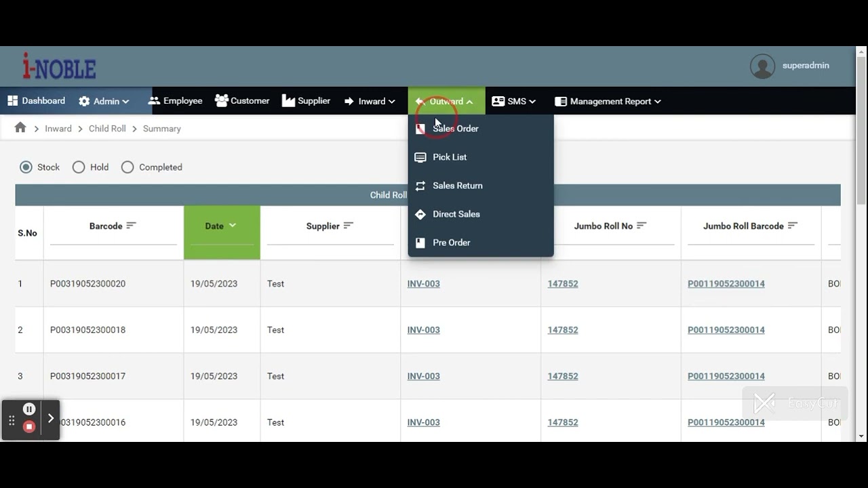
Task: Click the Jumbo Roll Barcode filter icon
Action: 793,226
